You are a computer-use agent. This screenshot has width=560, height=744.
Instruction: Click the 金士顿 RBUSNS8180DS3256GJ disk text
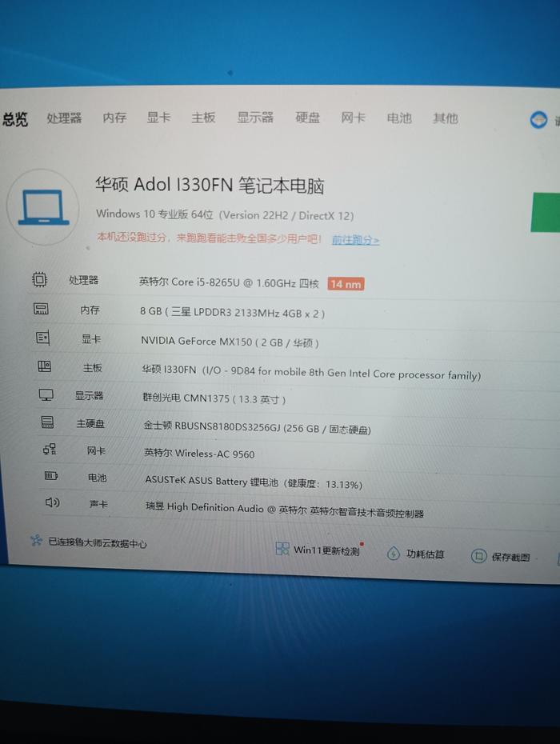point(258,427)
